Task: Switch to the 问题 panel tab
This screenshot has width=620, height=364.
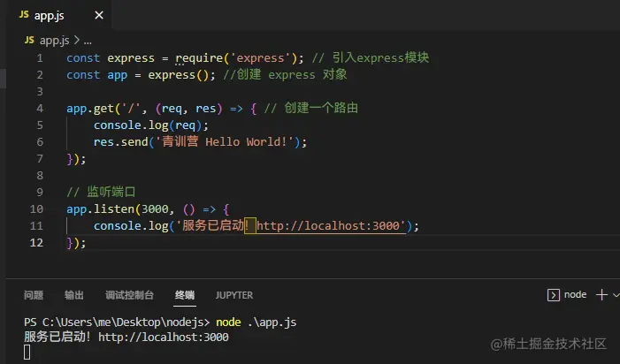Action: [x=34, y=295]
